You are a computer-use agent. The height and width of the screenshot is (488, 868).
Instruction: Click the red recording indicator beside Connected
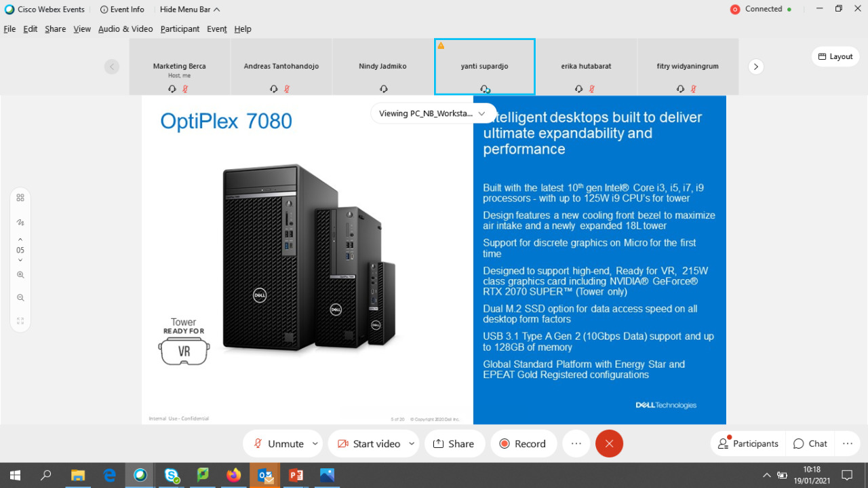[735, 10]
